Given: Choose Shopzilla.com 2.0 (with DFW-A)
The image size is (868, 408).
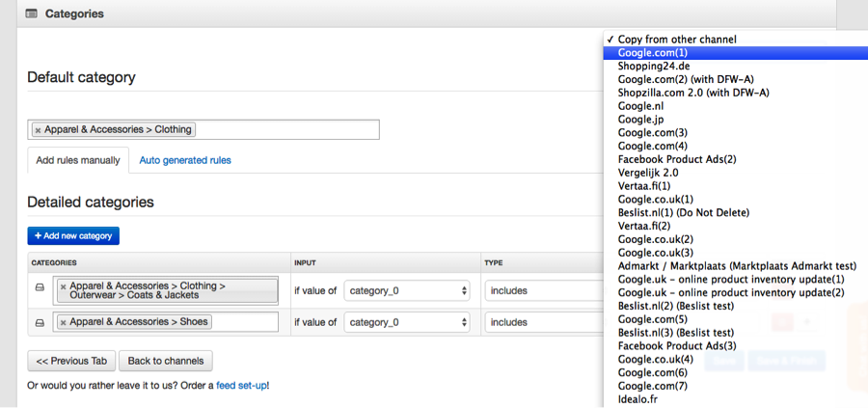Looking at the screenshot, I should coord(735,93).
